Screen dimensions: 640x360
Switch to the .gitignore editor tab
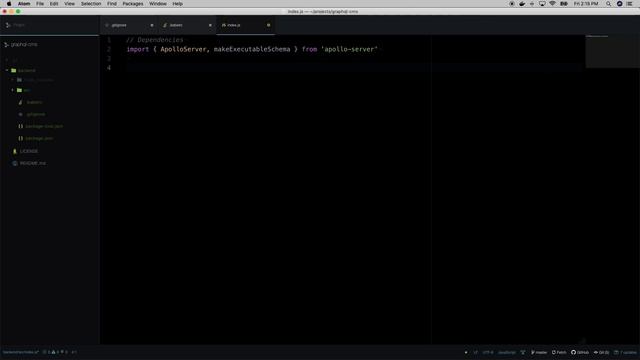click(128, 25)
